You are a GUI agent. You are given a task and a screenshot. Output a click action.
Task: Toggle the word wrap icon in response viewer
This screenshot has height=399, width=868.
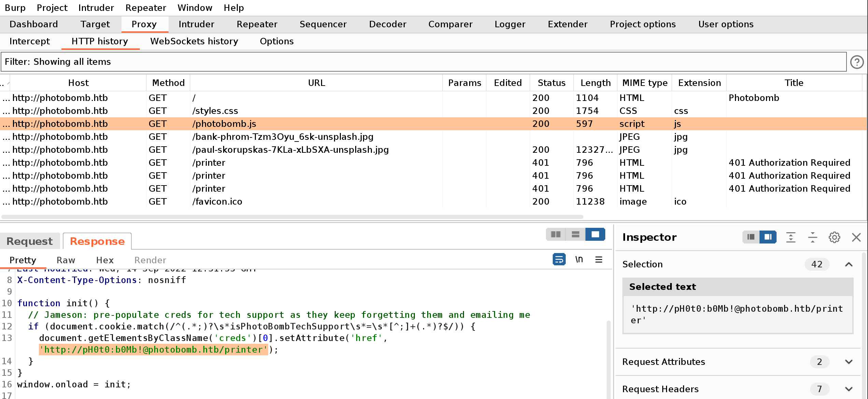(x=559, y=260)
